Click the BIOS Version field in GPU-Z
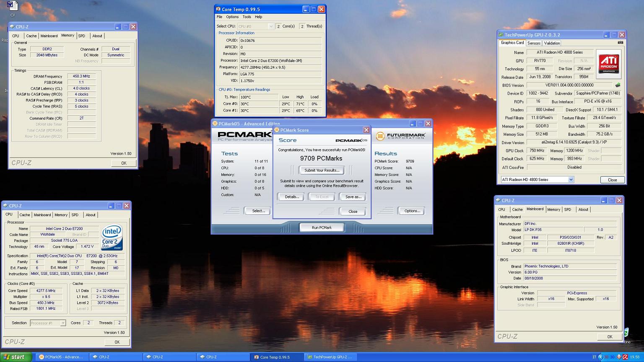The image size is (644, 362). point(569,85)
